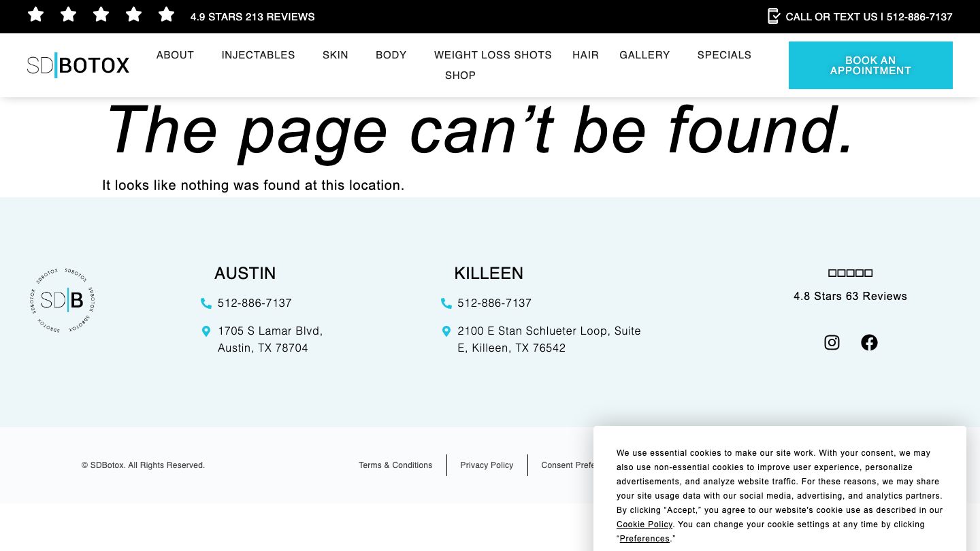Expand the Body menu
Screen dimensions: 980x551
(391, 55)
